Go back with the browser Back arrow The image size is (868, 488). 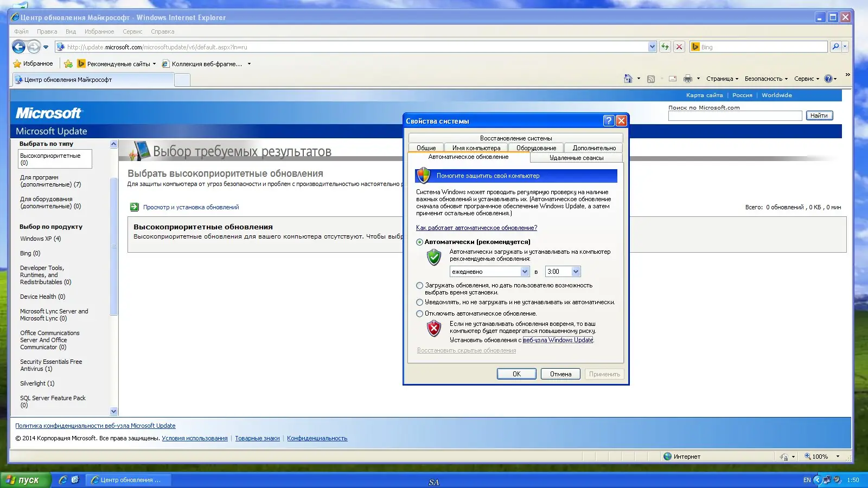(x=18, y=47)
